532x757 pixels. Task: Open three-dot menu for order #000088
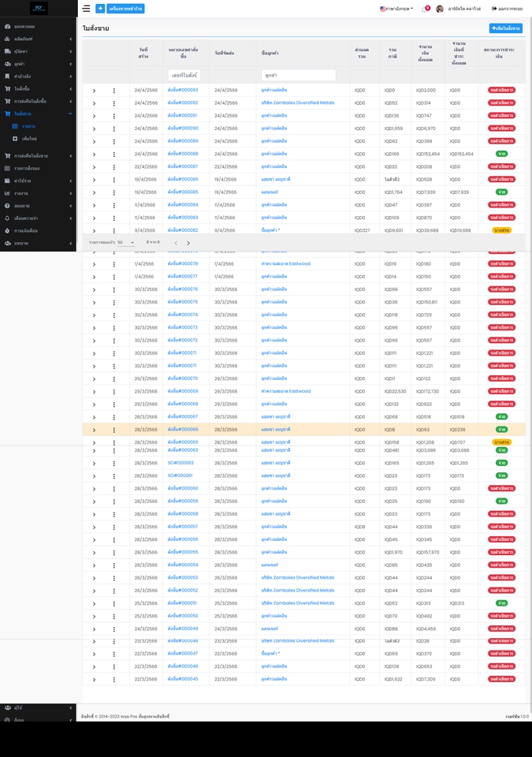[x=114, y=154]
